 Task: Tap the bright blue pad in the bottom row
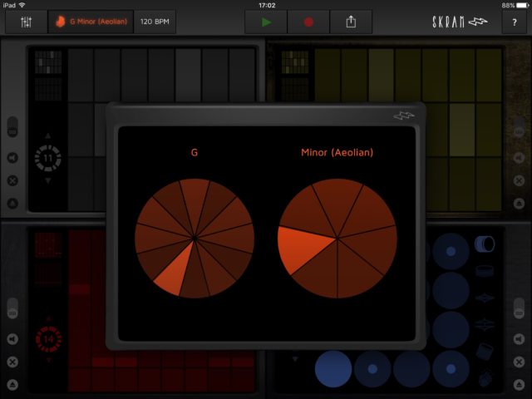click(333, 369)
